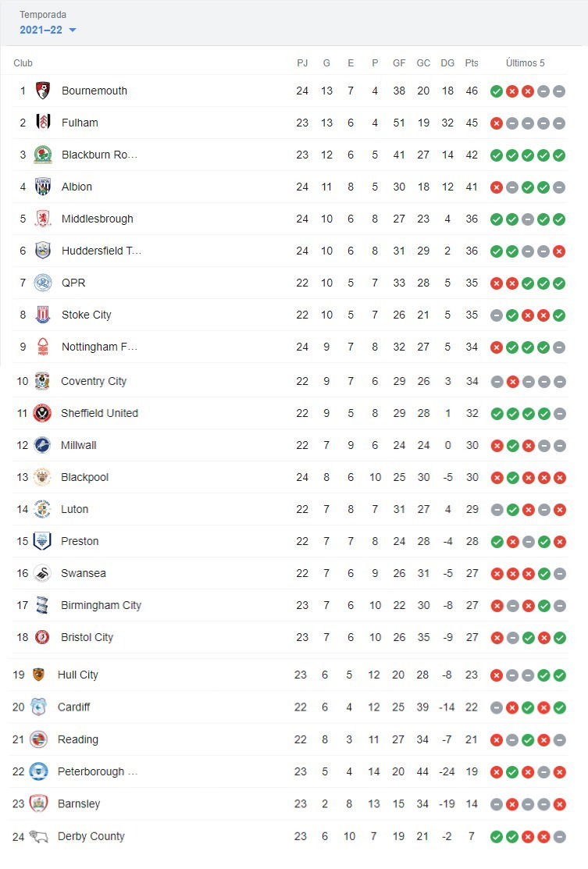Viewport: 588px width, 869px height.
Task: Select the Swansea team name
Action: [x=83, y=573]
